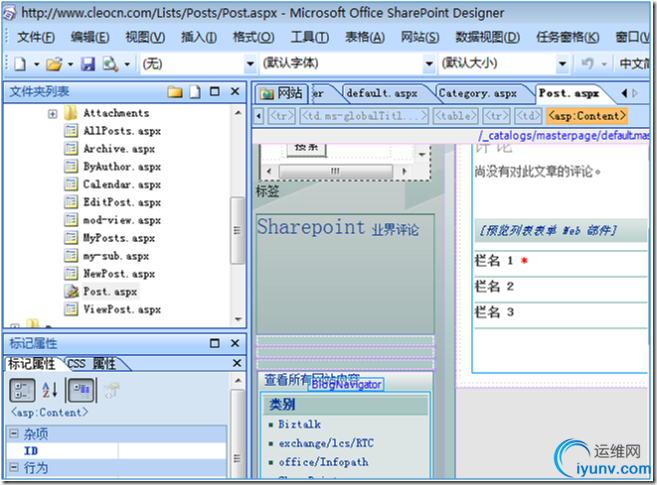Image resolution: width=657 pixels, height=485 pixels.
Task: Collapse the 行为 property group
Action: (14, 467)
